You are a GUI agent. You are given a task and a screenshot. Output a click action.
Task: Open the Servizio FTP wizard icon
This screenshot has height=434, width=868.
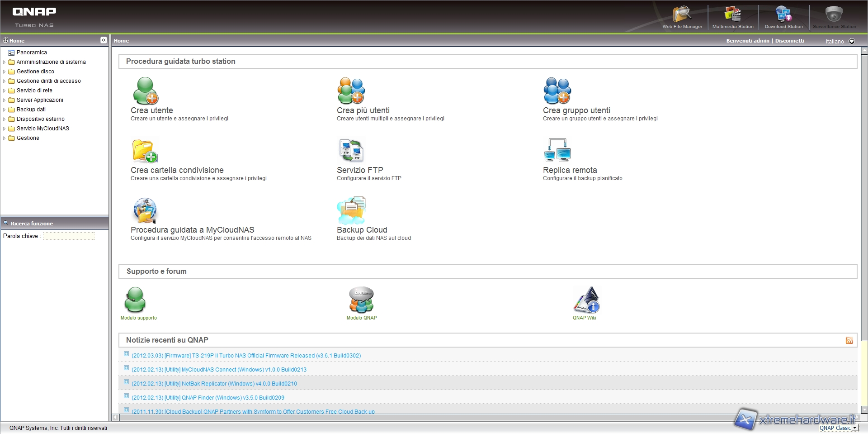[351, 151]
